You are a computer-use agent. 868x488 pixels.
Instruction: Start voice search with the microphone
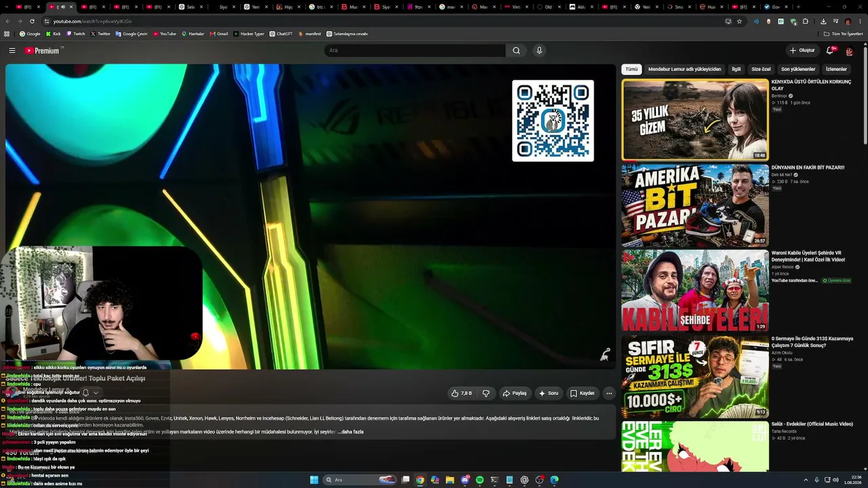pos(539,50)
